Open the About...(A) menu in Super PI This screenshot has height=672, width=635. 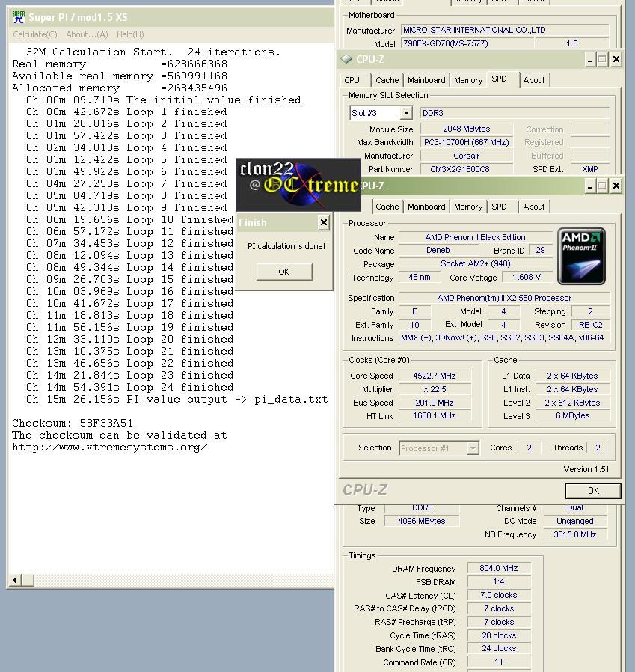coord(87,34)
